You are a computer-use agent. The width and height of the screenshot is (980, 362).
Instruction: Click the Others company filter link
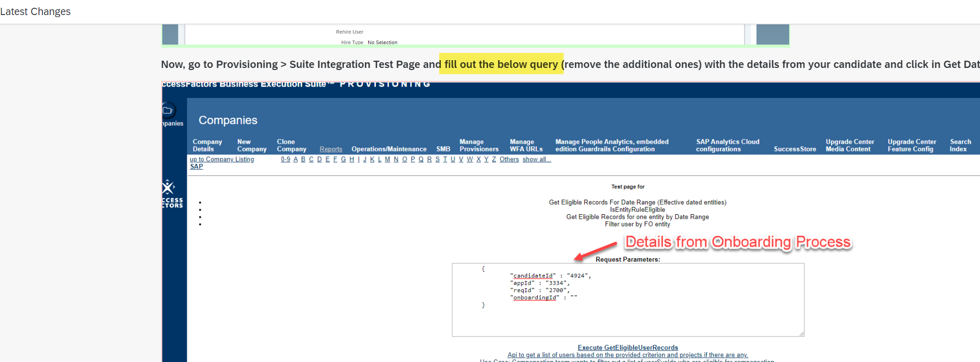(509, 159)
